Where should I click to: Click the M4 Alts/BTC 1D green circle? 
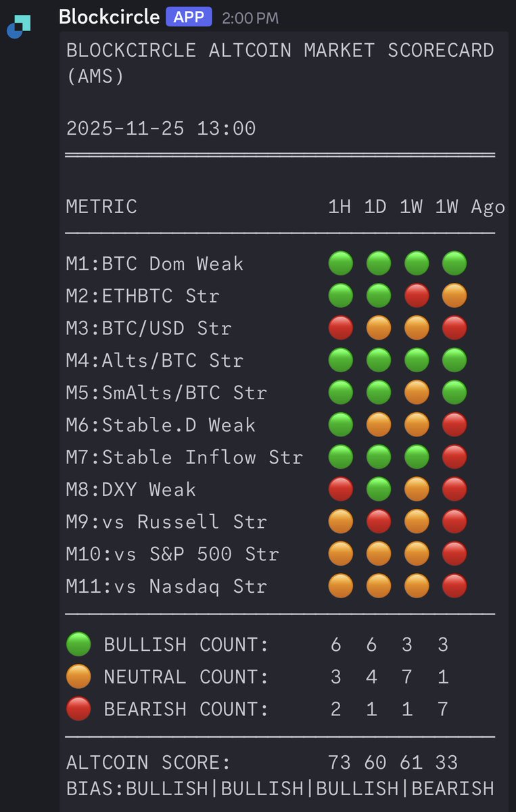click(379, 361)
